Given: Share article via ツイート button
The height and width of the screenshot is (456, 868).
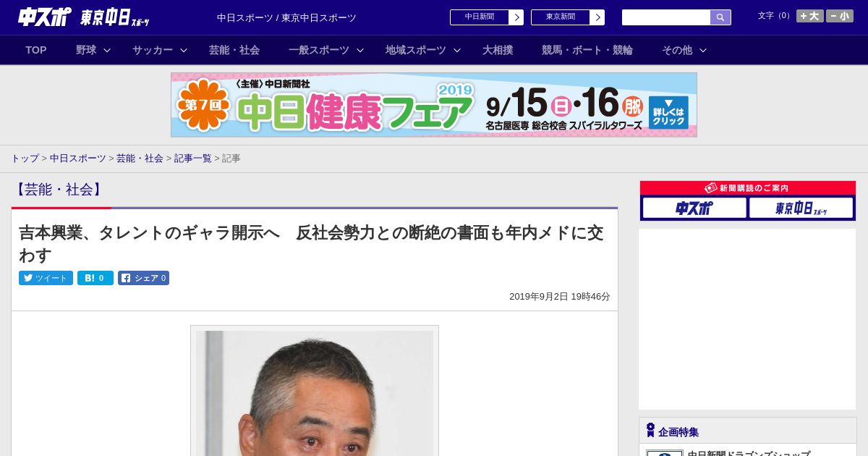Looking at the screenshot, I should coord(46,278).
